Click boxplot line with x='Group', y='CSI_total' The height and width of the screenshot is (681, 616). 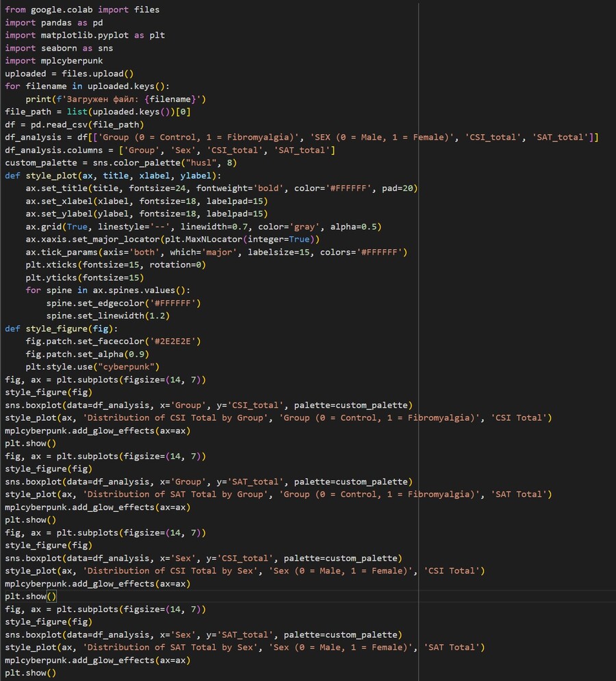209,405
